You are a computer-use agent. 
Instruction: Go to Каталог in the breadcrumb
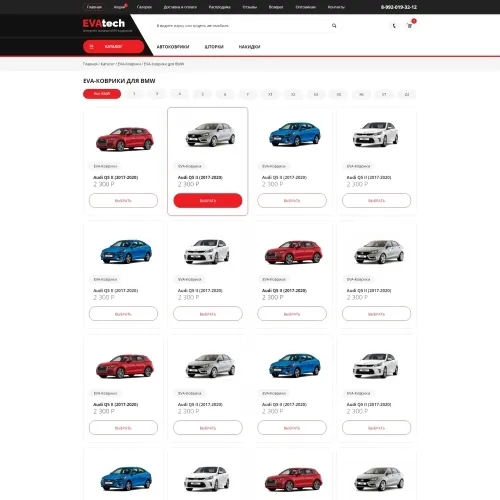107,64
